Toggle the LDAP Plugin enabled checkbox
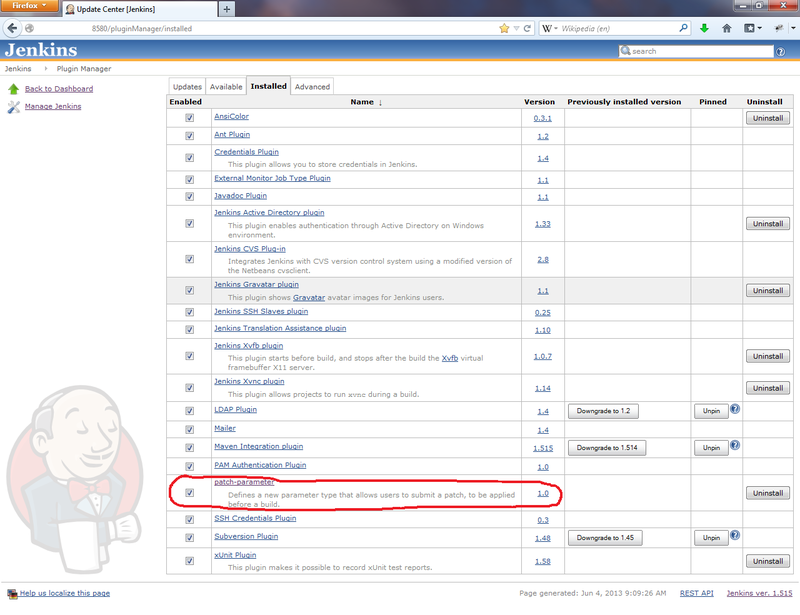 [x=189, y=411]
